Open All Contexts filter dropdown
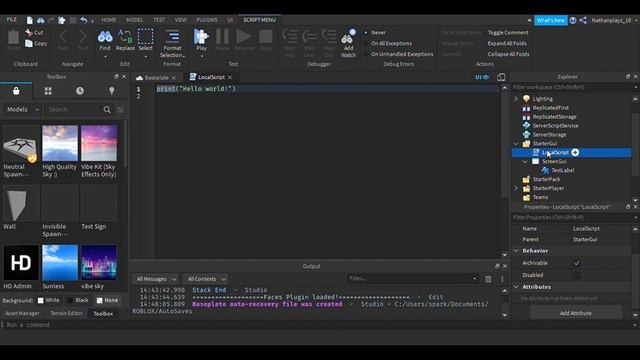Viewport: 640px width, 360px height. [206, 279]
